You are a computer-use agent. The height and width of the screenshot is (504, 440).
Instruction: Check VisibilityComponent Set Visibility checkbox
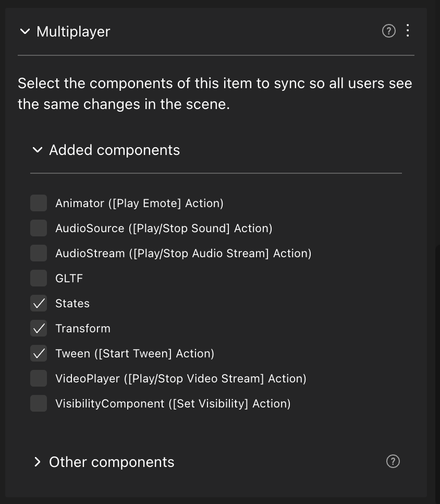(39, 403)
